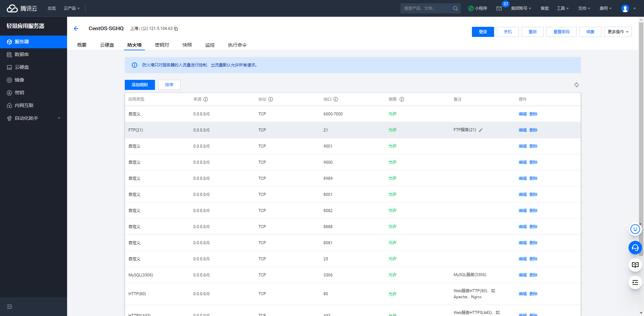
Task: Open 数据库 in the sidebar
Action: [x=34, y=55]
